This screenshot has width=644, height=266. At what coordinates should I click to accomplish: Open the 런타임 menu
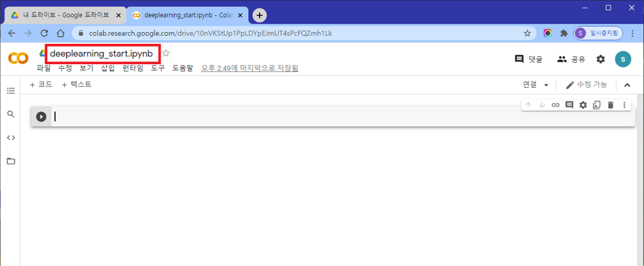[133, 67]
